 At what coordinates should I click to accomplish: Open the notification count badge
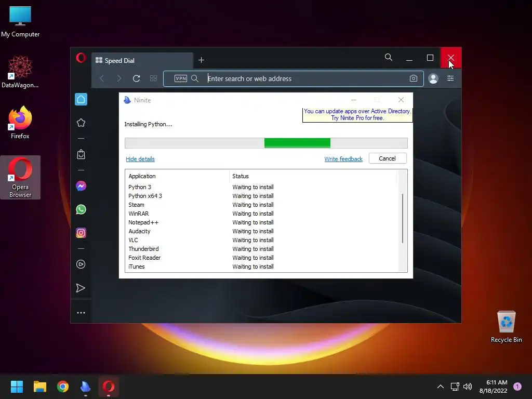click(517, 387)
